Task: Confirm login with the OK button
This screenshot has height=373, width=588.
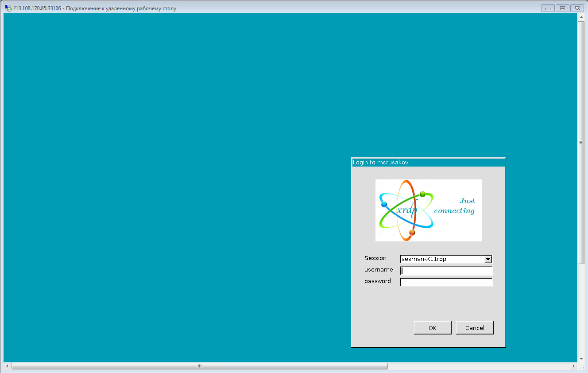Action: pos(433,328)
